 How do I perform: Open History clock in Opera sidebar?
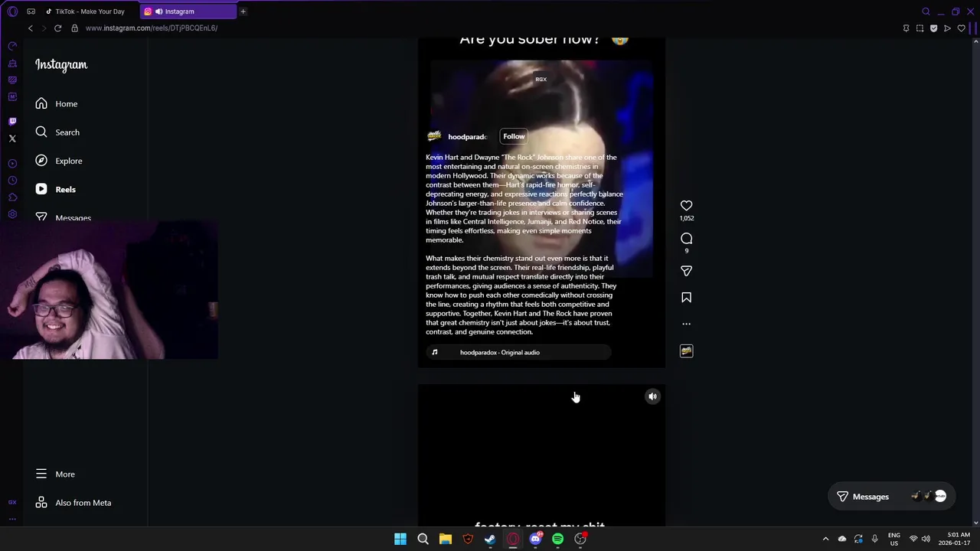[12, 181]
